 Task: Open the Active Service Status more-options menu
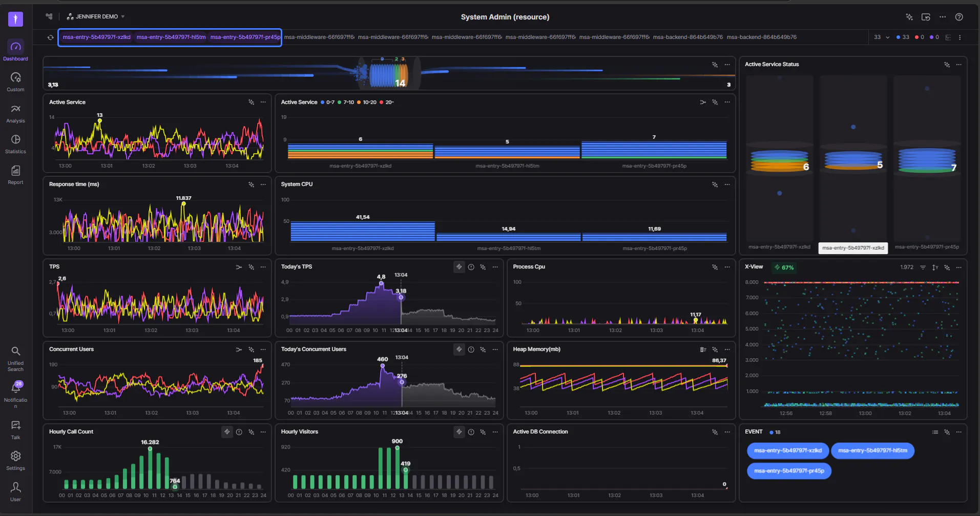pos(958,65)
